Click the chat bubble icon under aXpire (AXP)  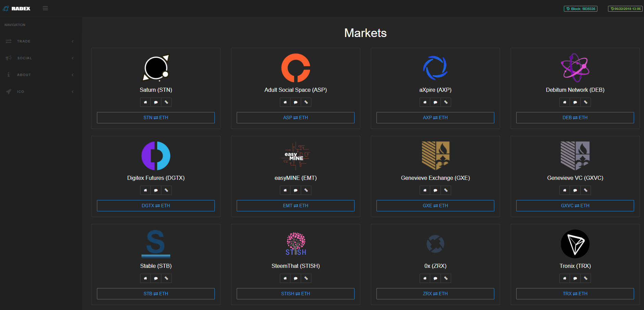[x=435, y=102]
